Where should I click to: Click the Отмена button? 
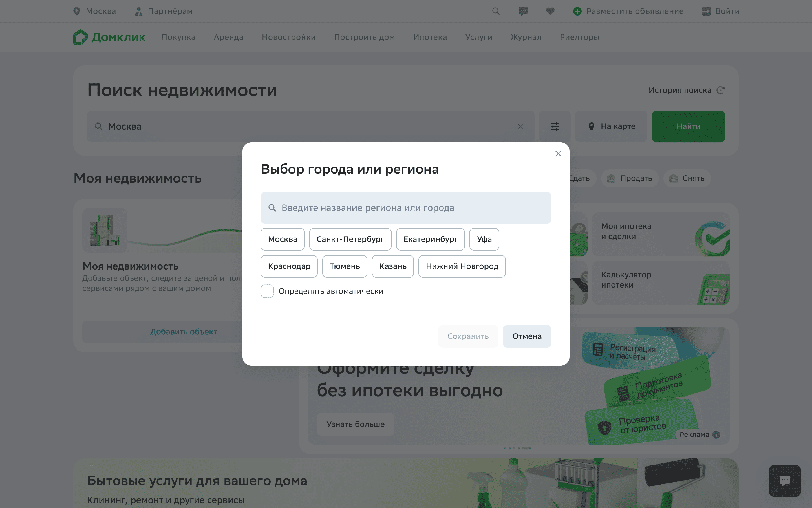point(527,336)
